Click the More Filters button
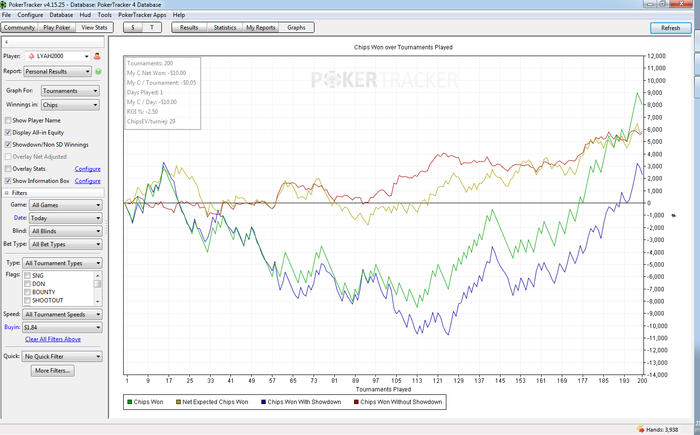700x435 pixels. click(x=53, y=371)
